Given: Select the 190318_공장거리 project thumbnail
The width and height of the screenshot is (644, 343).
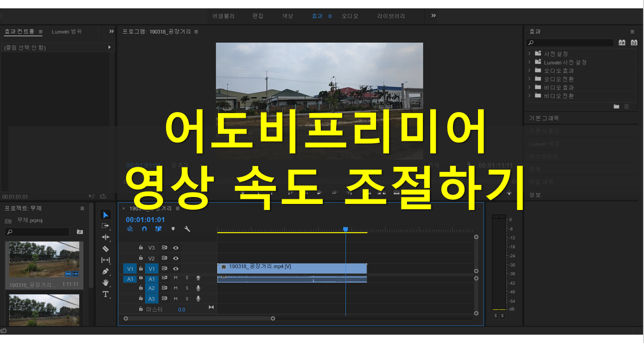Looking at the screenshot, I should point(45,260).
